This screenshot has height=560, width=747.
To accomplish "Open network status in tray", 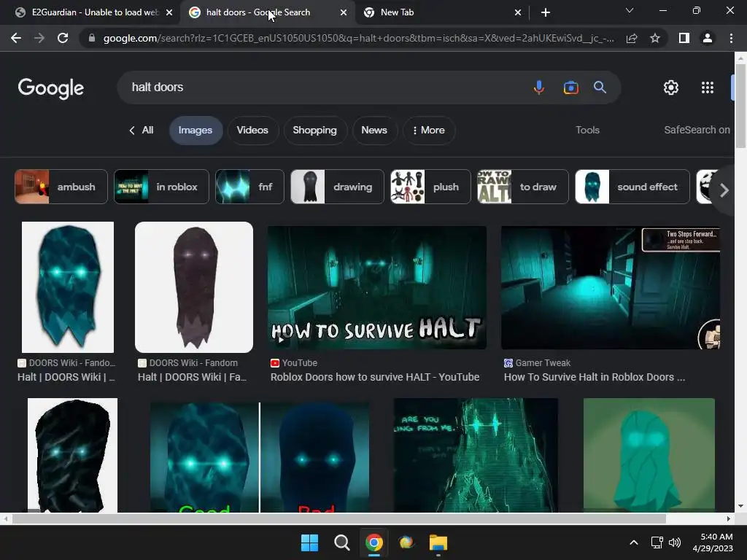I will point(657,542).
